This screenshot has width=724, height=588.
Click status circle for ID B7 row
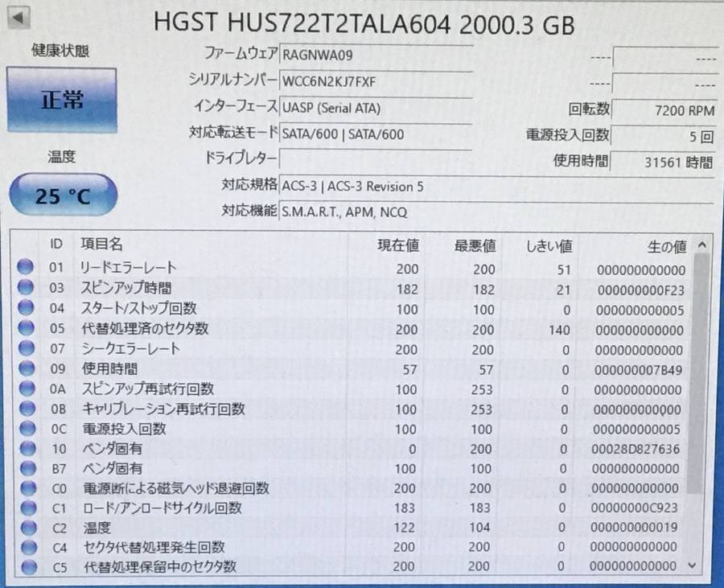coord(27,468)
